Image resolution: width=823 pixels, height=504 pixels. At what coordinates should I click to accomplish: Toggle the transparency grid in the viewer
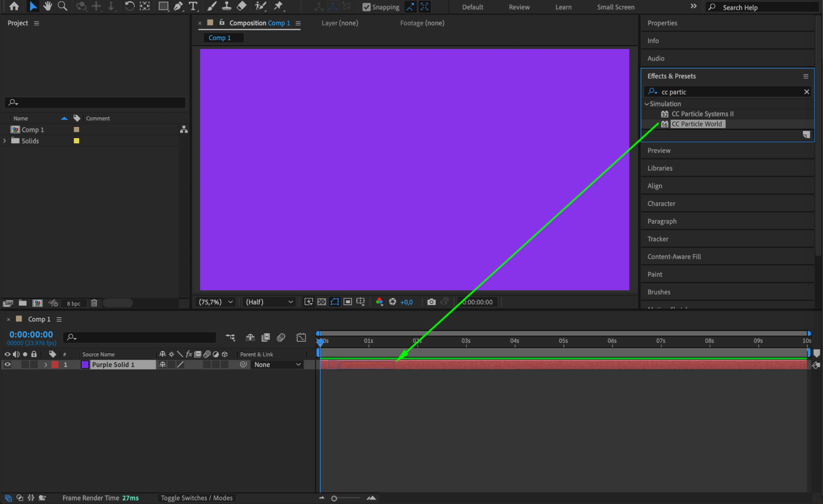(x=322, y=302)
